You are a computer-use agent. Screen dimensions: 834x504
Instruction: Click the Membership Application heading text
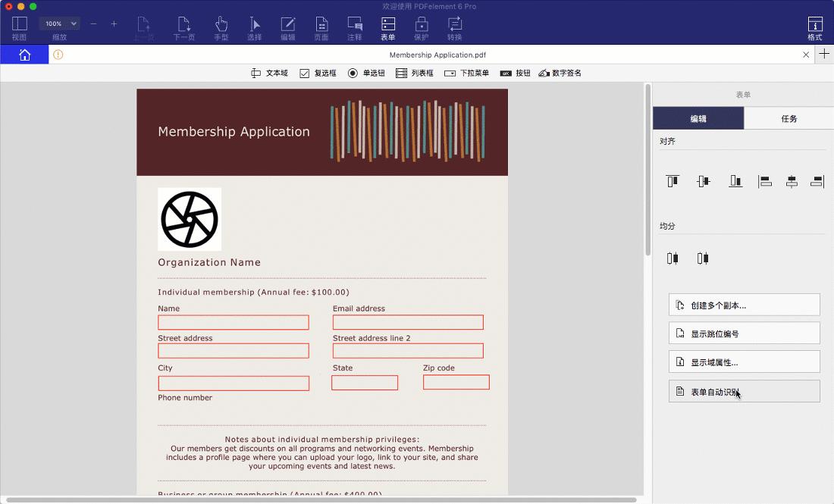(234, 132)
